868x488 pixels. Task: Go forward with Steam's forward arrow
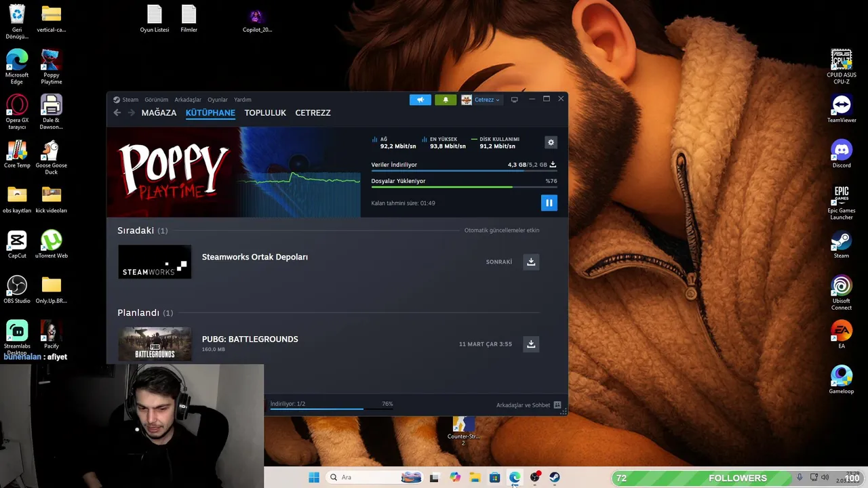coord(132,113)
